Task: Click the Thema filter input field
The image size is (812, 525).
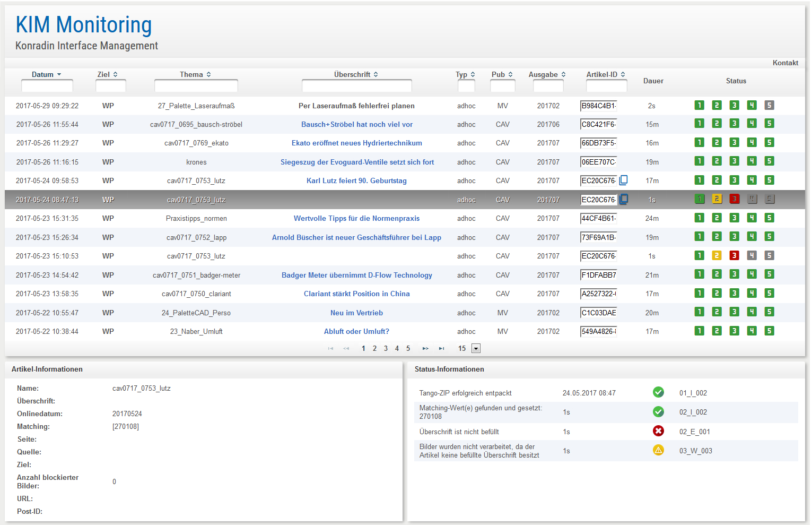Action: pyautogui.click(x=196, y=85)
